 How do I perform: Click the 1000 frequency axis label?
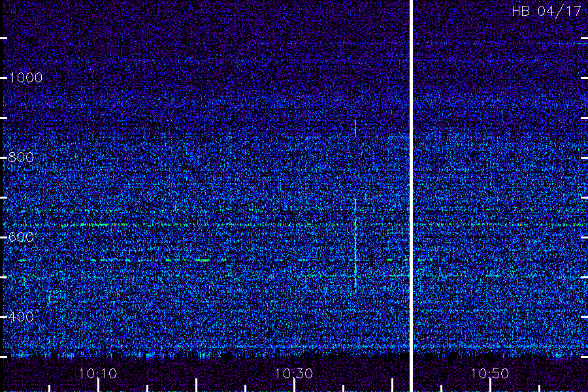coord(25,78)
